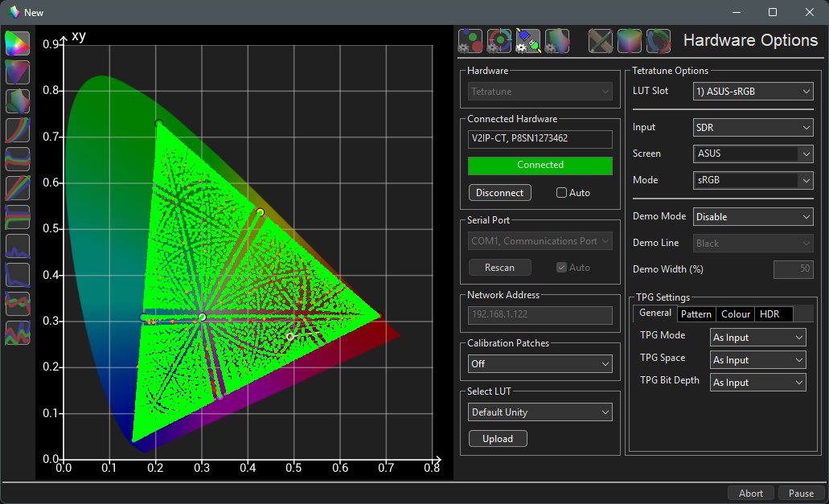829x504 pixels.
Task: Open the Mode sRGB dropdown
Action: 753,180
